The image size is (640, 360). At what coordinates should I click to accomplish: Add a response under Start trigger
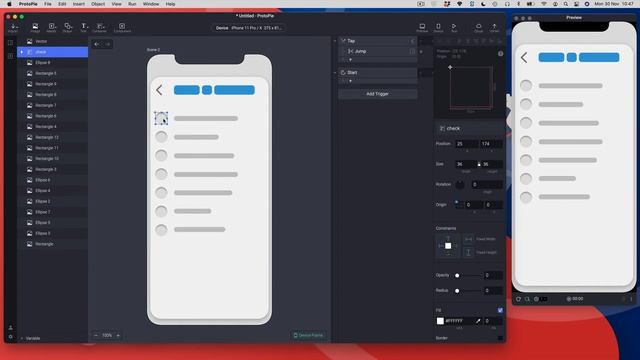click(350, 81)
